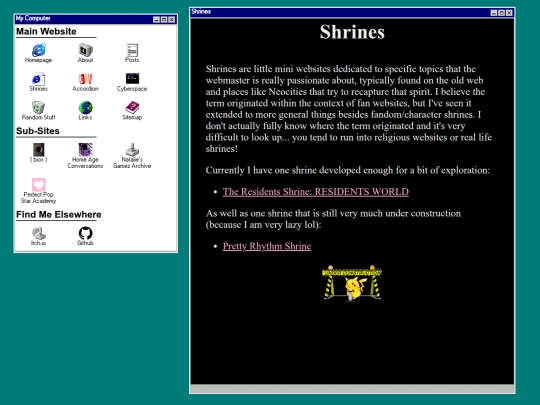Click the Shrines page heading
This screenshot has width=540, height=405.
352,32
